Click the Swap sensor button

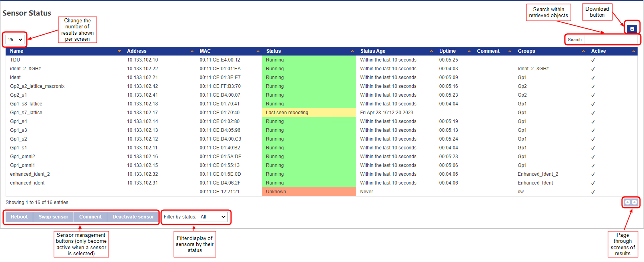pos(54,217)
